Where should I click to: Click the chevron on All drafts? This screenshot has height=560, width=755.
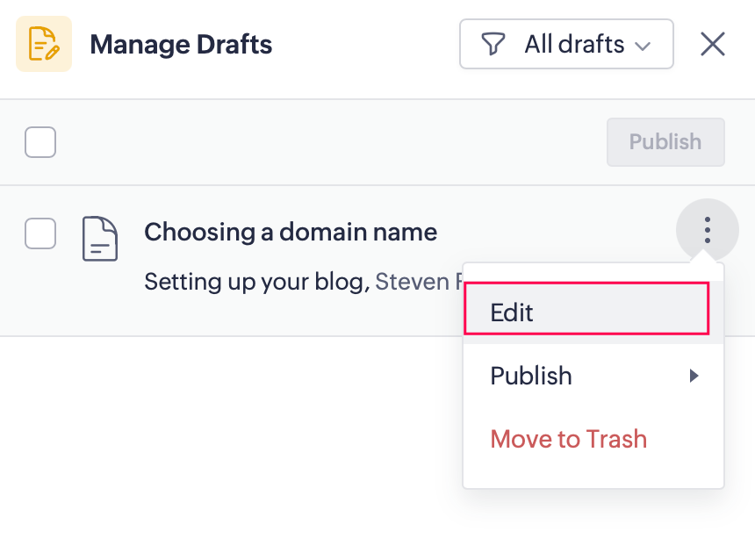click(643, 46)
